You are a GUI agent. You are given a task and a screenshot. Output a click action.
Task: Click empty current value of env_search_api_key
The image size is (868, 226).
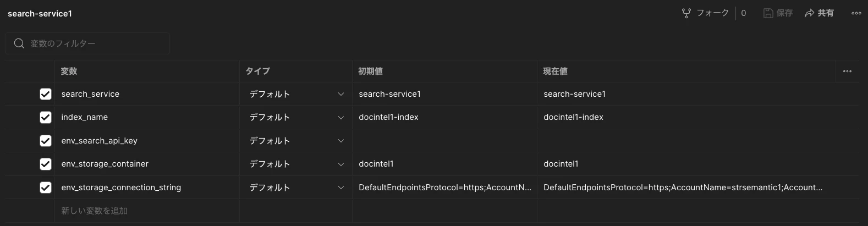point(697,141)
